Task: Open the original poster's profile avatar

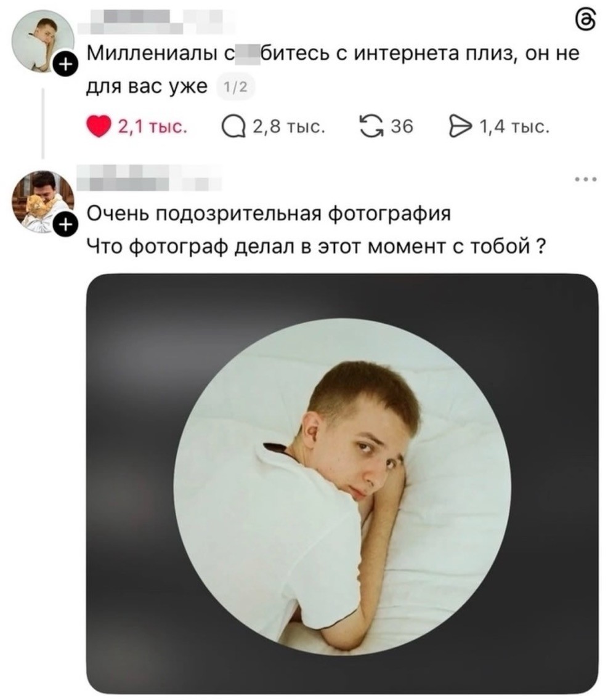Action: pos(42,41)
